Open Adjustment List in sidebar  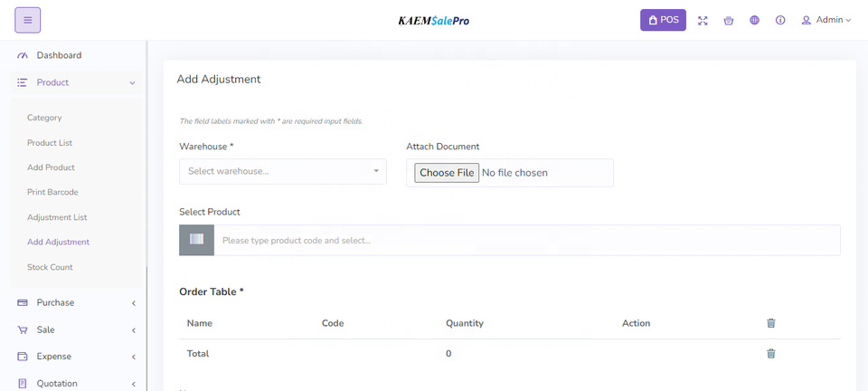[57, 217]
